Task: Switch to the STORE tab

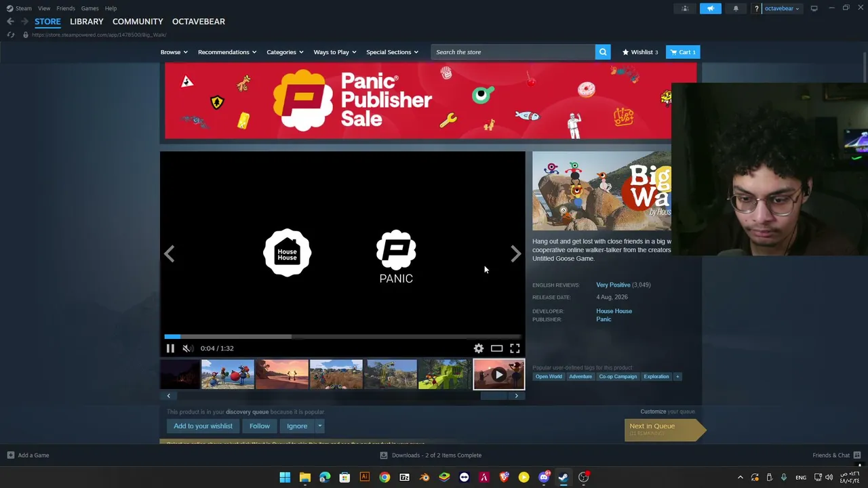Action: [47, 22]
